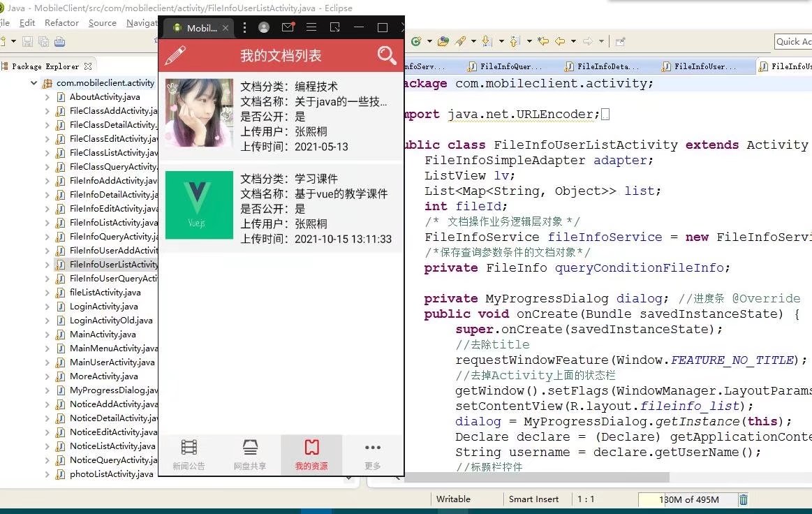The image size is (812, 514).
Task: Click the heap status 130M of 495M
Action: point(688,499)
